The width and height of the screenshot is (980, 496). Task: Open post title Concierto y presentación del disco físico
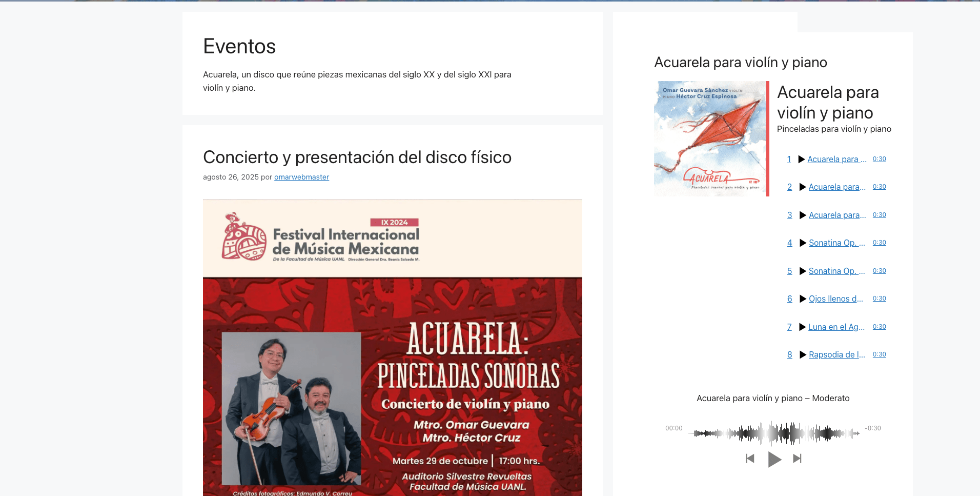pos(357,157)
